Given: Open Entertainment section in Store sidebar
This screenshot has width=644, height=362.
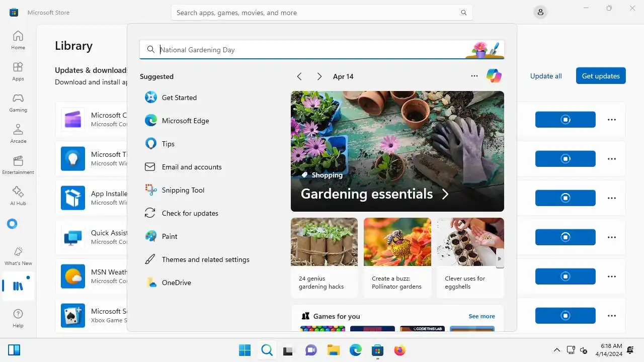Looking at the screenshot, I should point(18,165).
